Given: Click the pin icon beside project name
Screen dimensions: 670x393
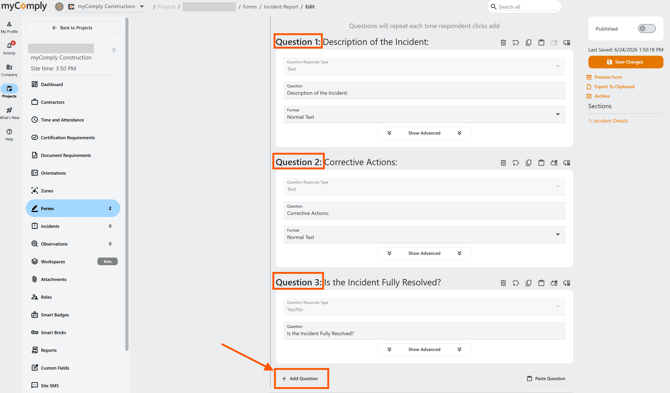Looking at the screenshot, I should click(x=114, y=50).
